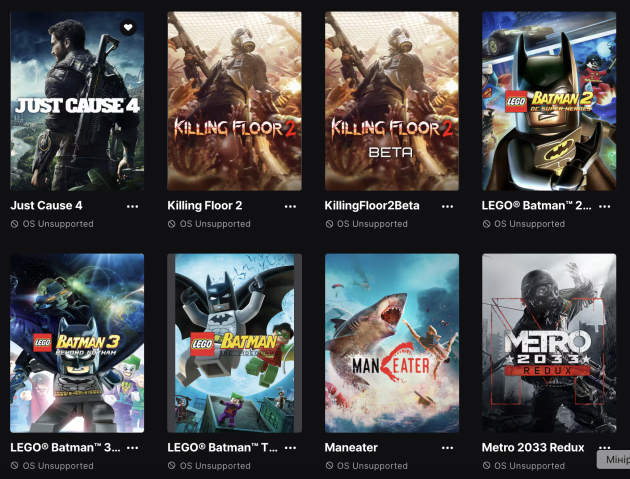Screen dimensions: 630x479
Task: Click the Metro 2033 Redux title text
Action: click(x=533, y=448)
